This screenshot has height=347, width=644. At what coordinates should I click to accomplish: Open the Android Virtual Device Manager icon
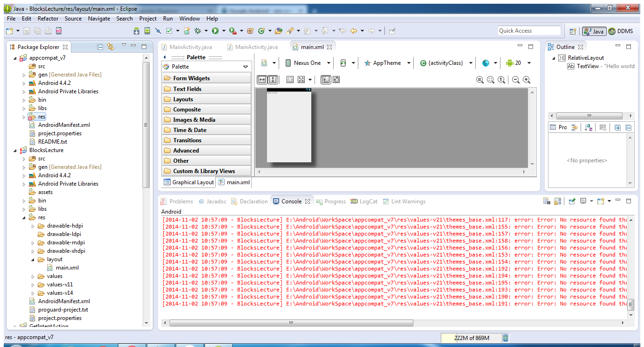[147, 31]
